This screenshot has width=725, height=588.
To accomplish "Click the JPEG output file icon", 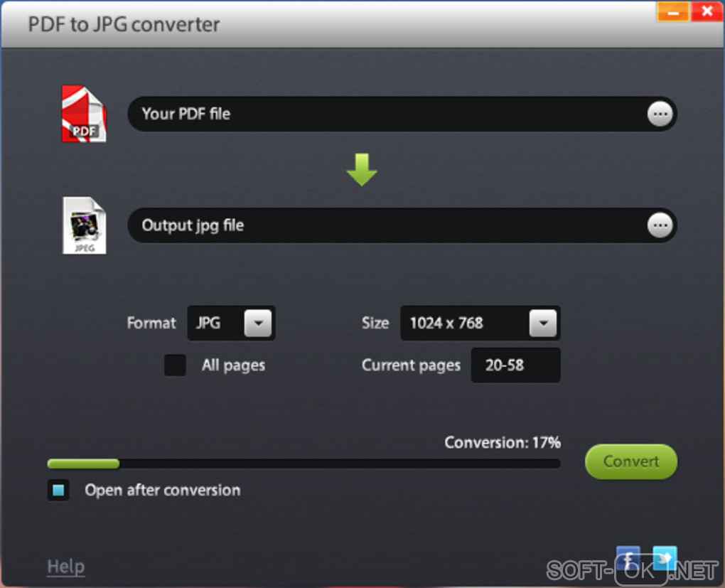I will click(84, 226).
